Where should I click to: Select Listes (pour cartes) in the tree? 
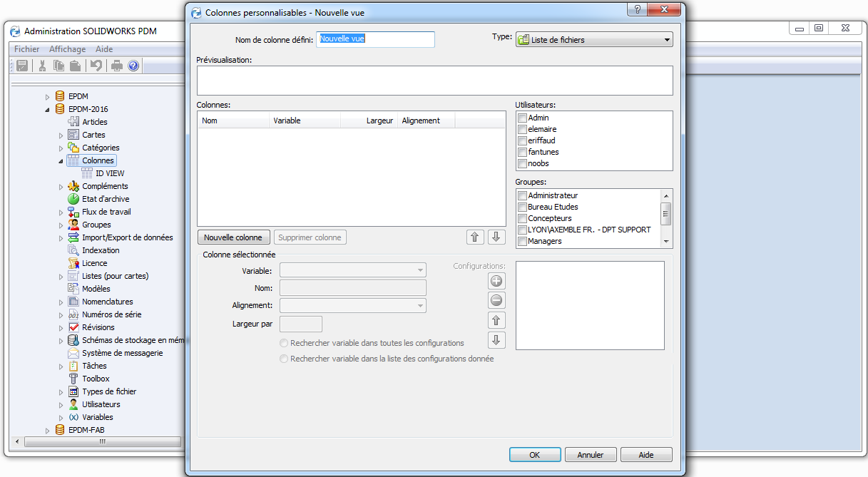tap(116, 276)
